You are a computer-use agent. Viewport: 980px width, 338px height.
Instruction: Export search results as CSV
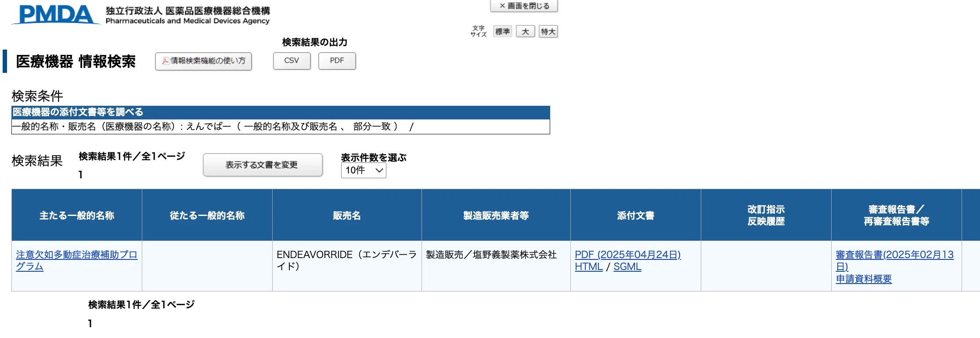click(x=292, y=61)
